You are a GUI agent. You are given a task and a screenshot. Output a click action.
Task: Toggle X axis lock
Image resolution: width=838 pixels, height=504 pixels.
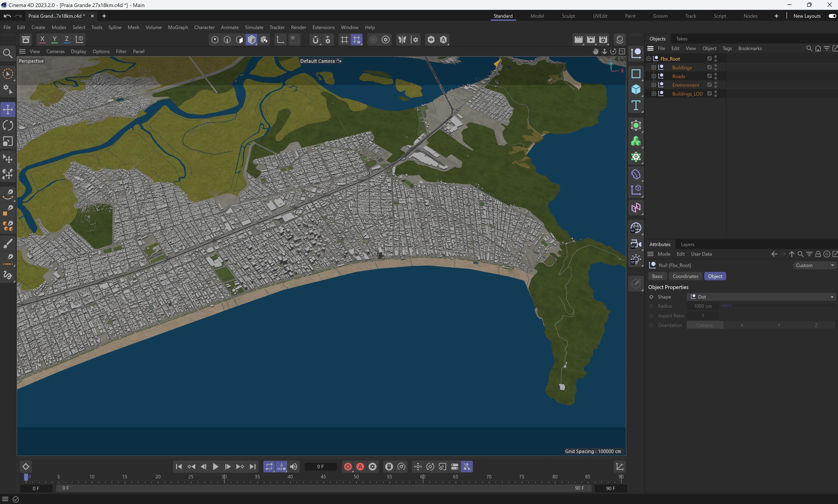click(42, 39)
